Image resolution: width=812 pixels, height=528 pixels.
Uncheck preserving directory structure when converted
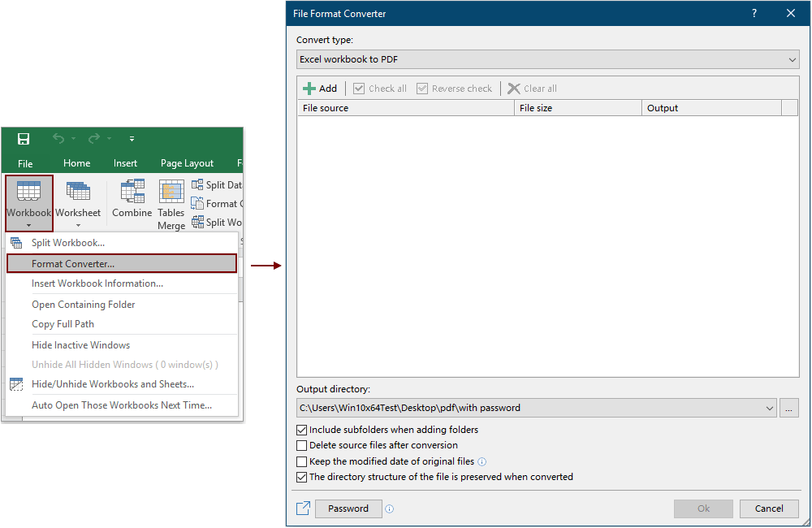301,478
